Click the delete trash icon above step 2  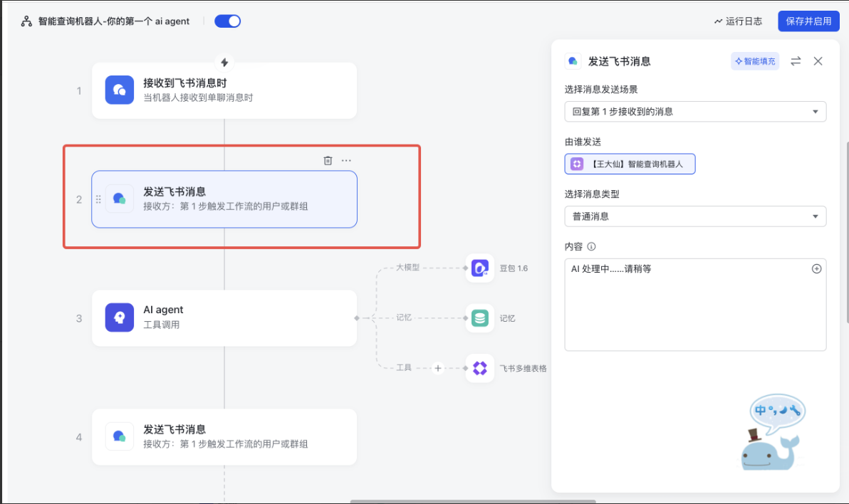(x=328, y=160)
